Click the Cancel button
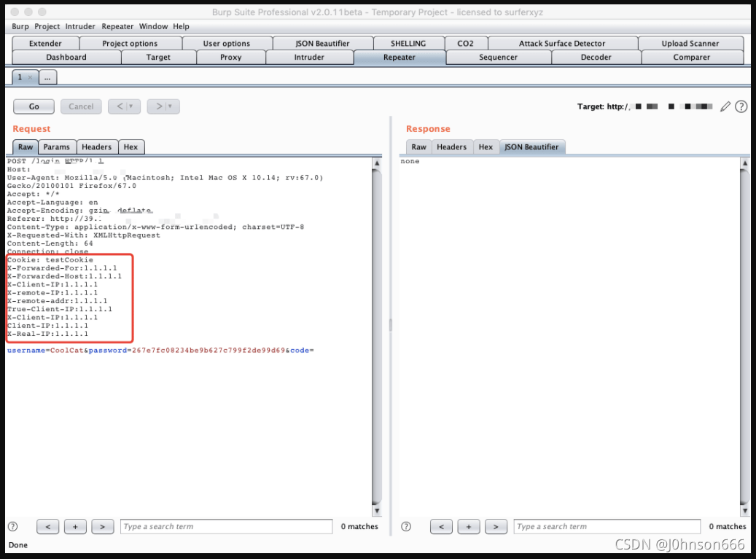Viewport: 756px width, 559px height. point(81,106)
